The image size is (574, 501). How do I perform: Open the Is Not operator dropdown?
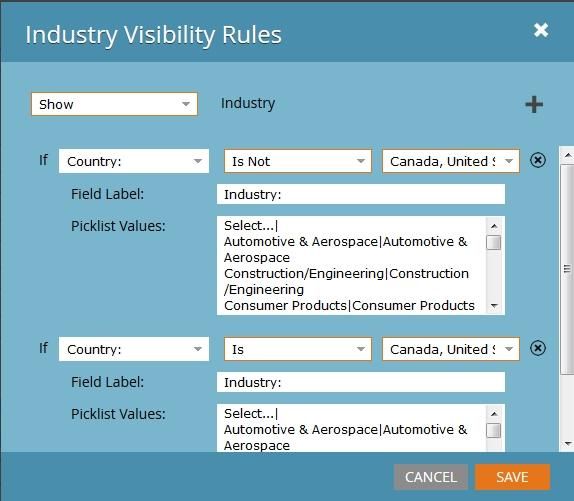click(x=298, y=161)
